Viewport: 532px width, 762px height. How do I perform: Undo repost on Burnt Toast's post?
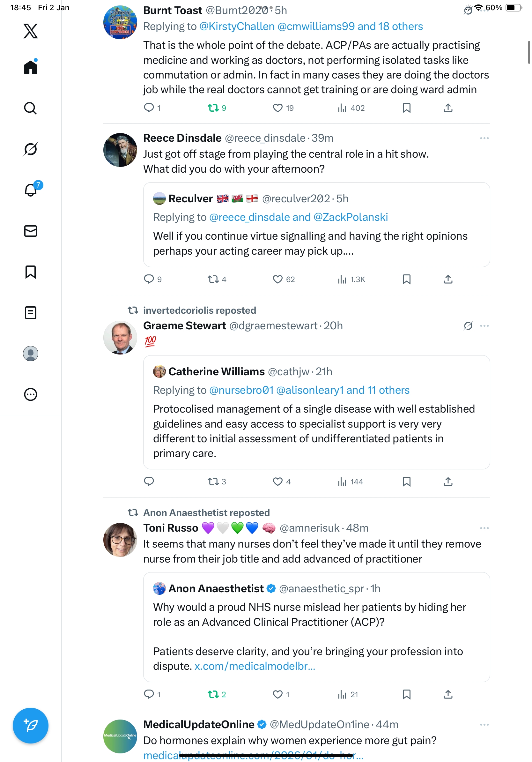click(213, 108)
